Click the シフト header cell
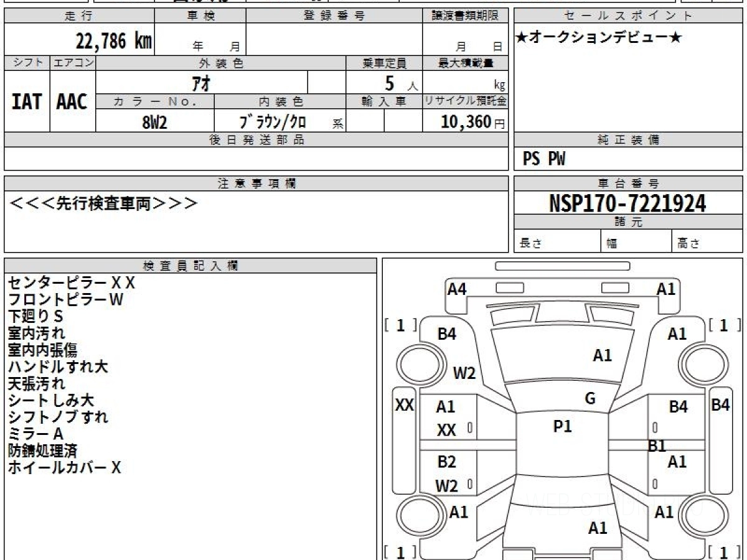Viewport: 747px width, 560px height. (x=27, y=63)
